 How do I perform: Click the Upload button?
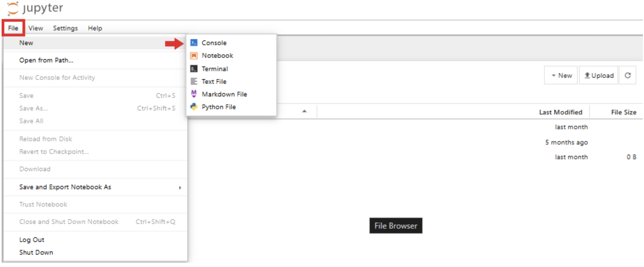coord(599,75)
